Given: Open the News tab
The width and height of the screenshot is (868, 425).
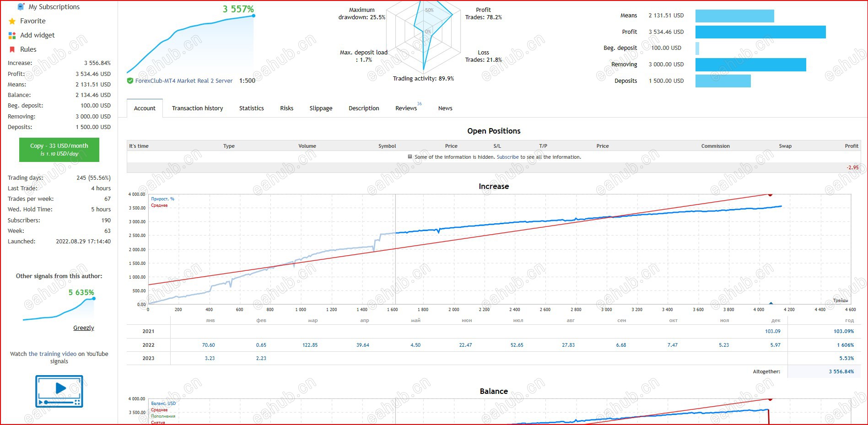Looking at the screenshot, I should coord(445,108).
